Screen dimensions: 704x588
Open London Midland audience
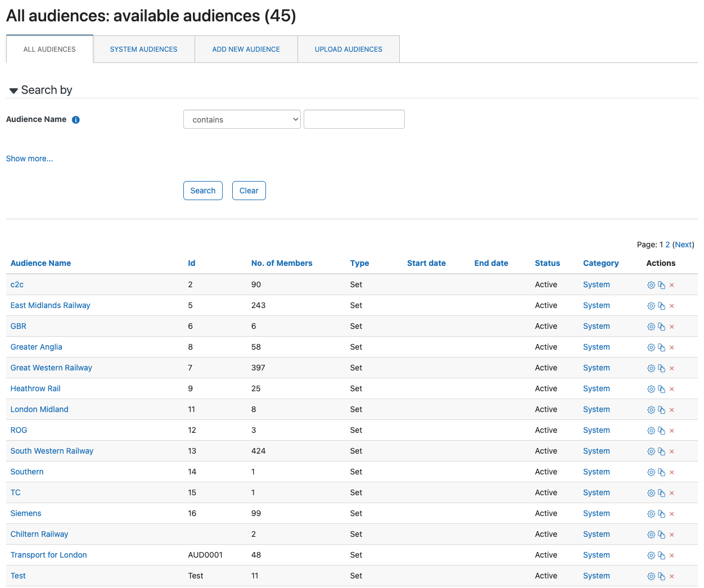click(39, 409)
